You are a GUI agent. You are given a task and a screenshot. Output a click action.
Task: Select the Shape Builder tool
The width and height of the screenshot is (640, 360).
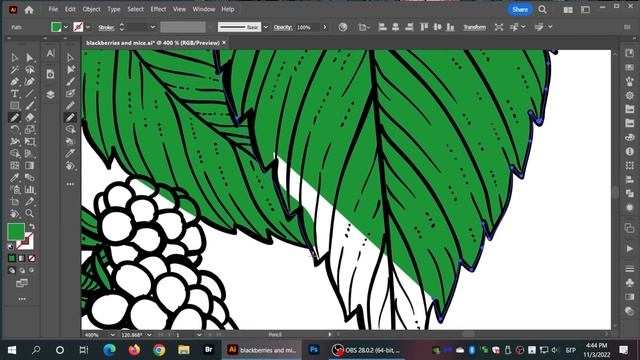click(x=15, y=153)
